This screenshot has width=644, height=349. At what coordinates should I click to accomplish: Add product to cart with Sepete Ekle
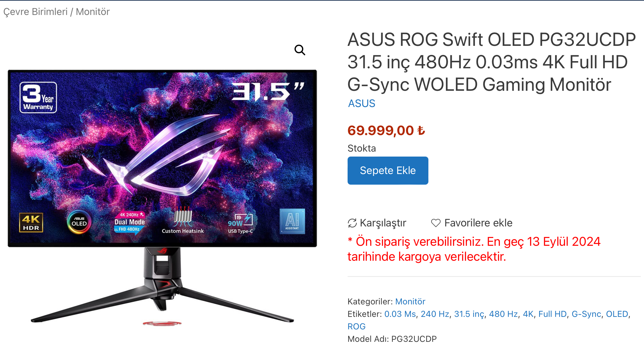[388, 171]
